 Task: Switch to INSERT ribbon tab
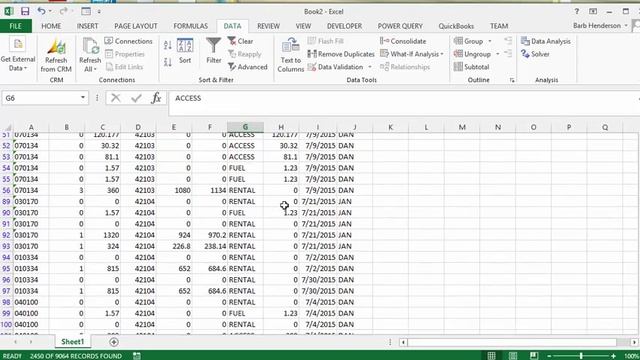[87, 26]
